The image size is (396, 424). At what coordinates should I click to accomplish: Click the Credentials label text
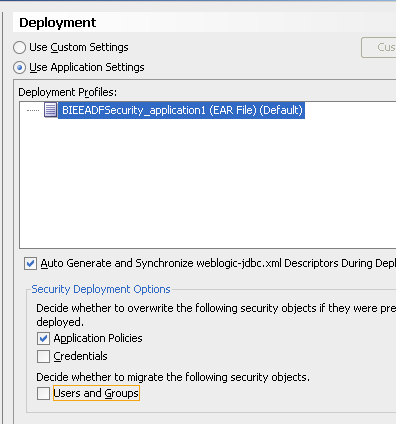(x=80, y=356)
